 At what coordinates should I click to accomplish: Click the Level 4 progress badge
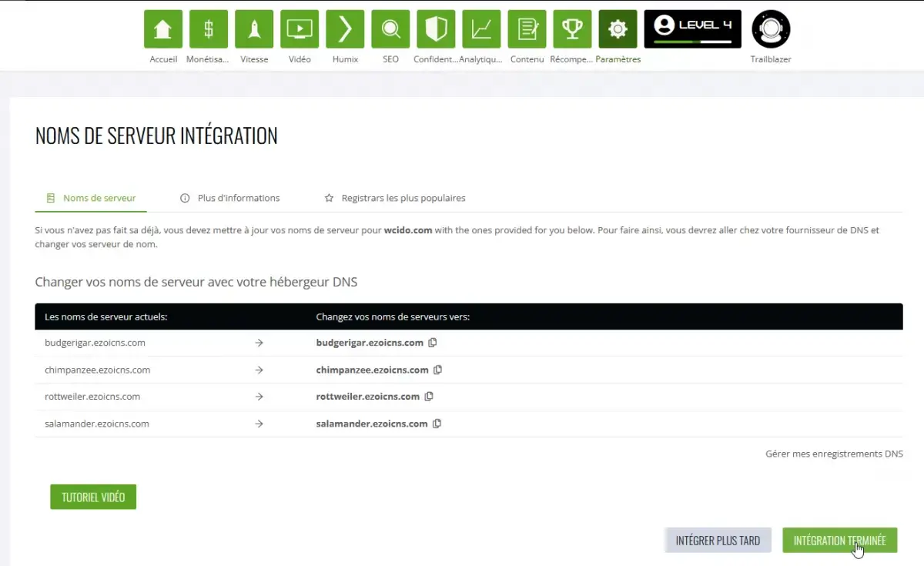692,29
